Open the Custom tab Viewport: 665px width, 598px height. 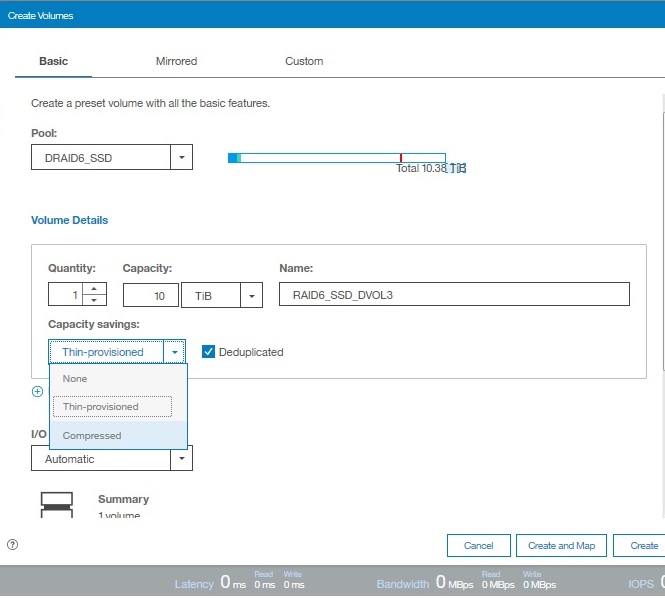304,61
